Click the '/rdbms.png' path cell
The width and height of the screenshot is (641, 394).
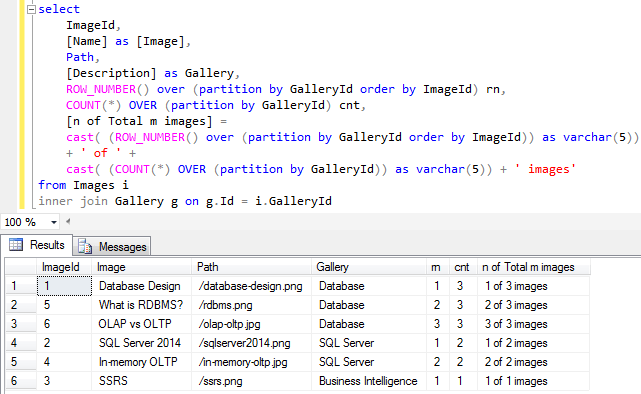251,305
